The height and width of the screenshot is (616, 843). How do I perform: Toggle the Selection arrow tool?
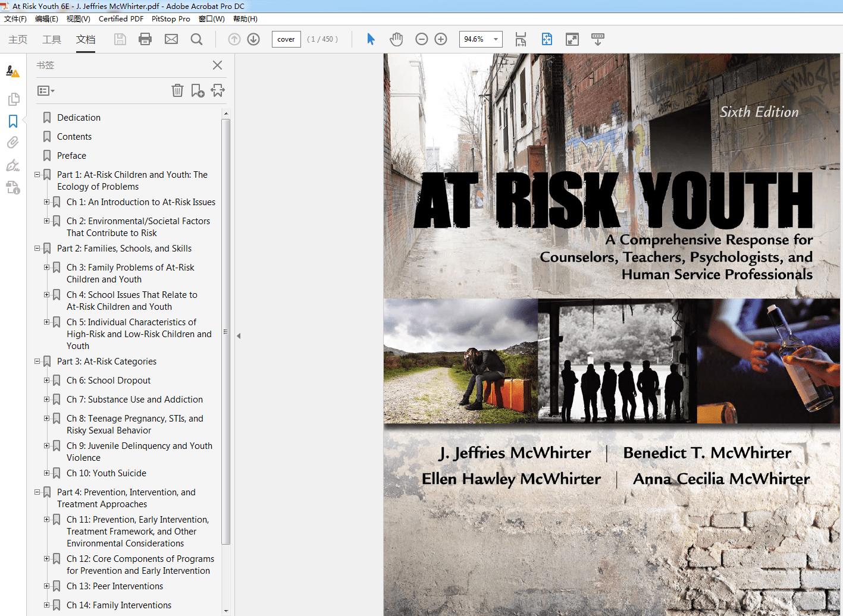point(371,39)
